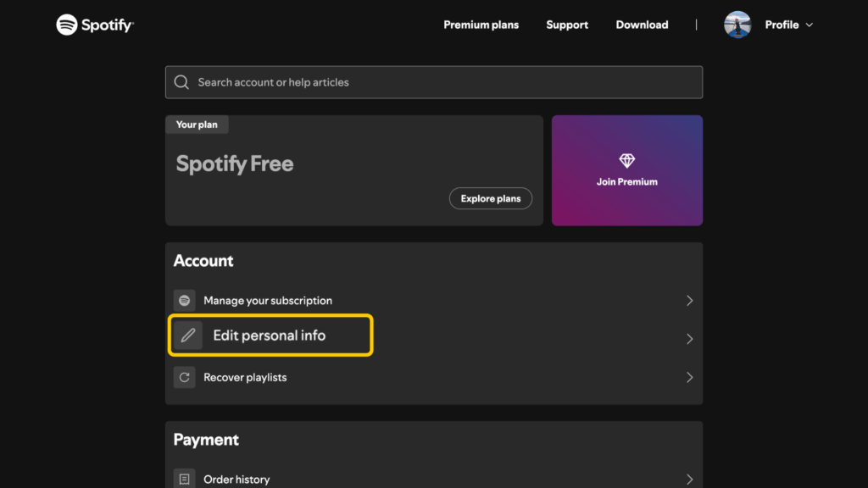Screen dimensions: 868x488
Task: Open the Order history chevron
Action: pos(689,480)
